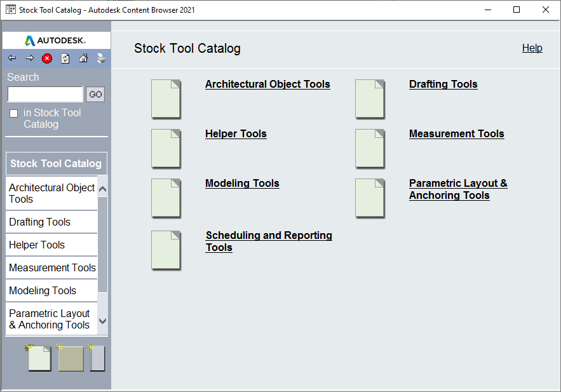Click the sidebar category list scrollbar thumb
Viewport: 561px width, 392px height.
tap(102, 244)
